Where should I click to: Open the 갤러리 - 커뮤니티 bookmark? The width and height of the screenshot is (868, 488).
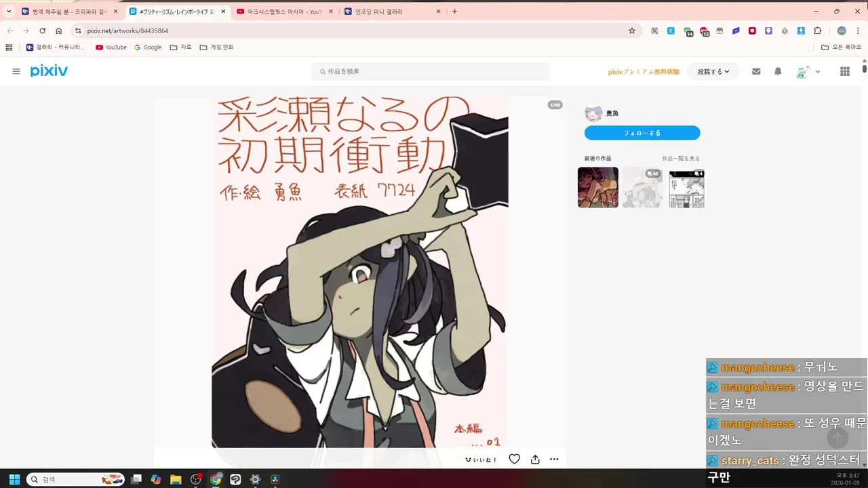click(56, 47)
